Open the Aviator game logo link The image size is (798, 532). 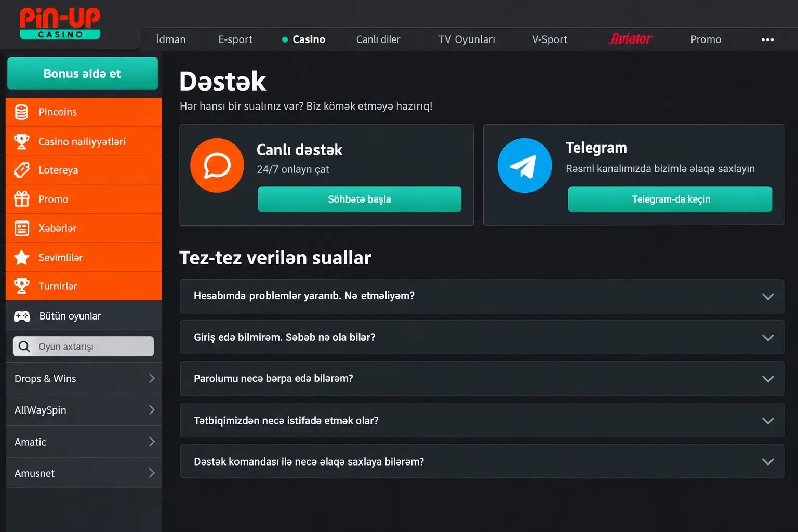tap(630, 39)
